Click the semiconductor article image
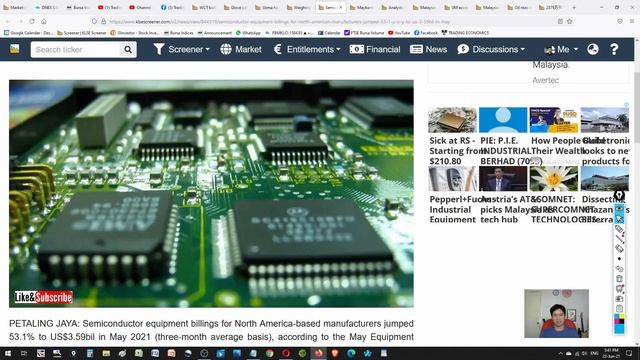 [x=211, y=193]
